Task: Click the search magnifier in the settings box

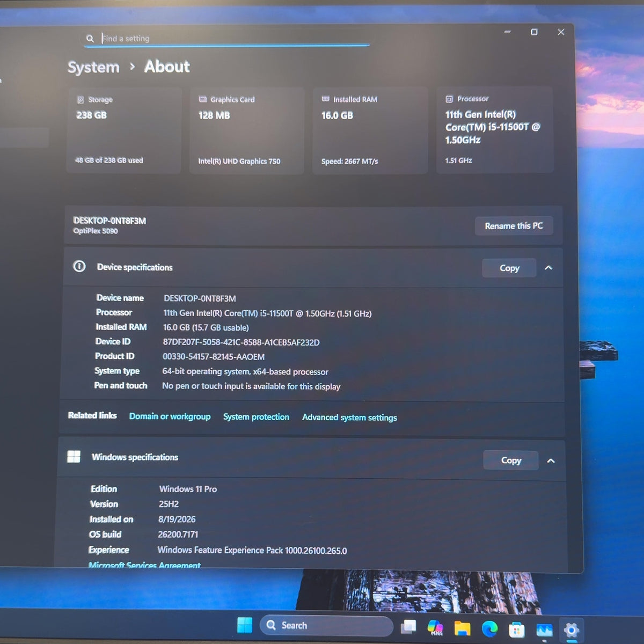Action: (x=90, y=39)
